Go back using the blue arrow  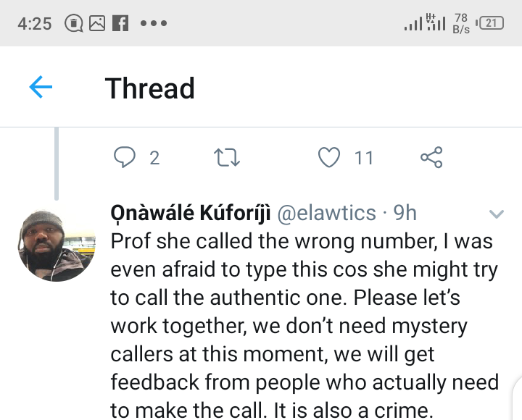(41, 87)
